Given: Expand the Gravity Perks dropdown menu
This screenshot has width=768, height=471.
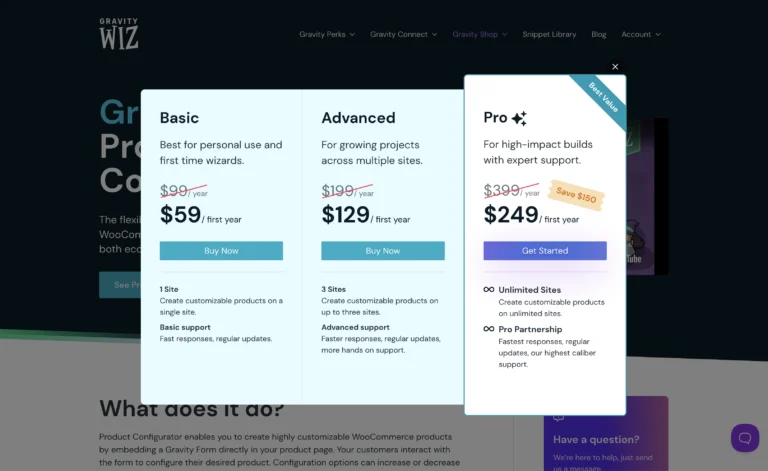Looking at the screenshot, I should pyautogui.click(x=326, y=34).
